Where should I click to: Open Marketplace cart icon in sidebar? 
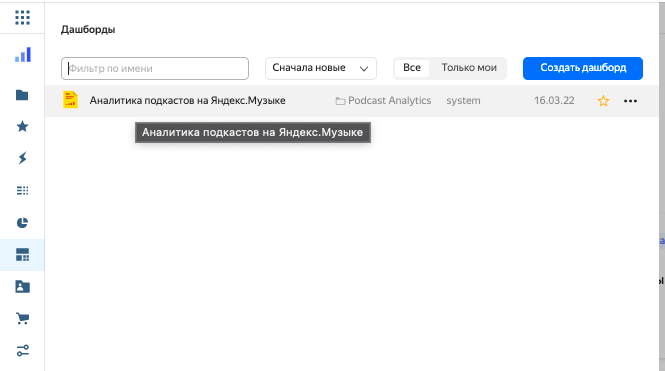[22, 318]
